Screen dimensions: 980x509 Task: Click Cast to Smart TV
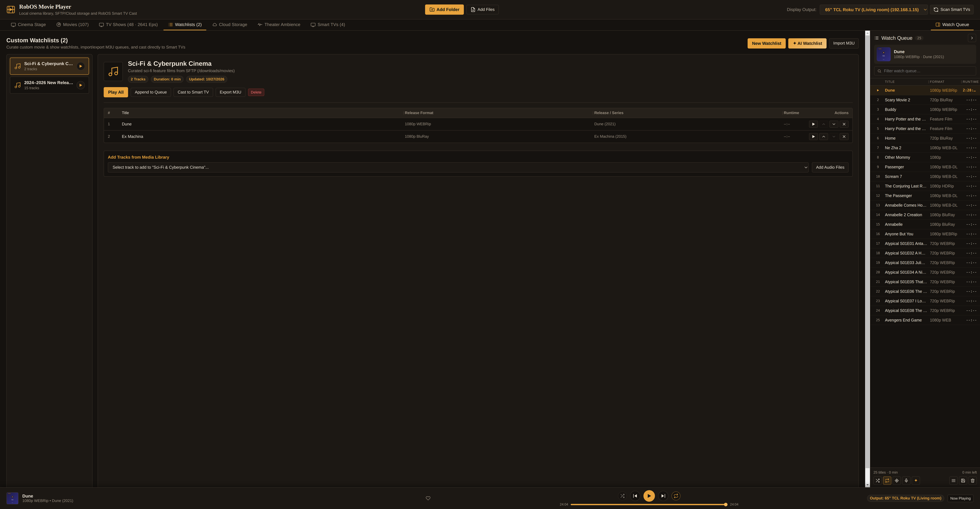tap(193, 92)
